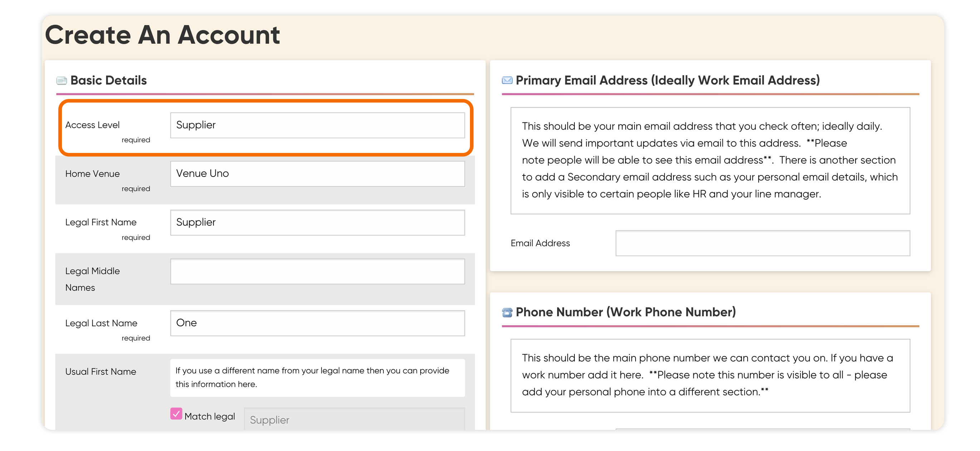Click the envelope icon beside Primary Email Address

[507, 80]
